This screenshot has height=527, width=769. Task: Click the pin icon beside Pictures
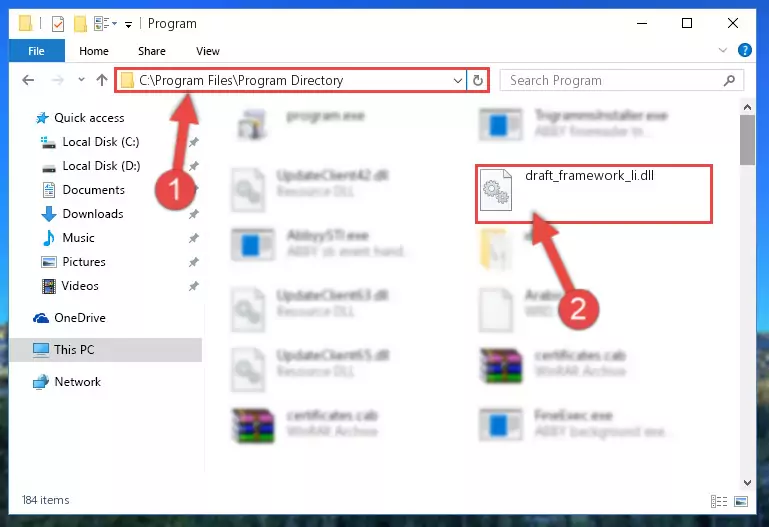coord(194,262)
